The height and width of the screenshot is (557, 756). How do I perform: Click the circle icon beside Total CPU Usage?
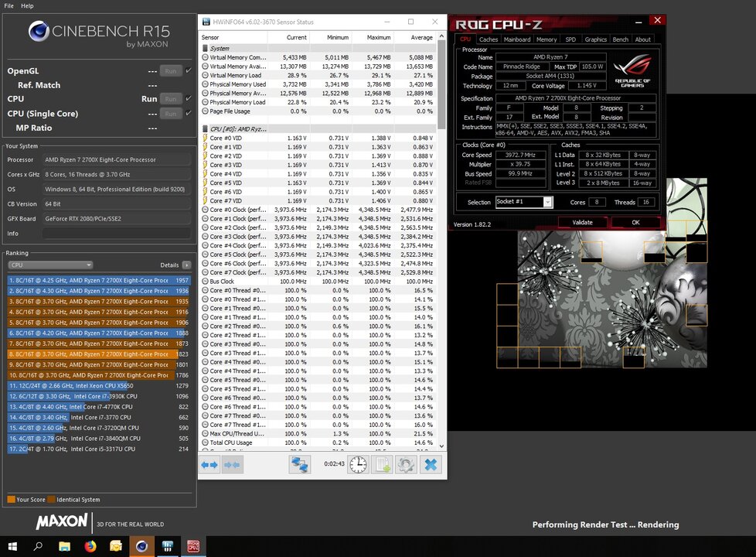(x=205, y=443)
